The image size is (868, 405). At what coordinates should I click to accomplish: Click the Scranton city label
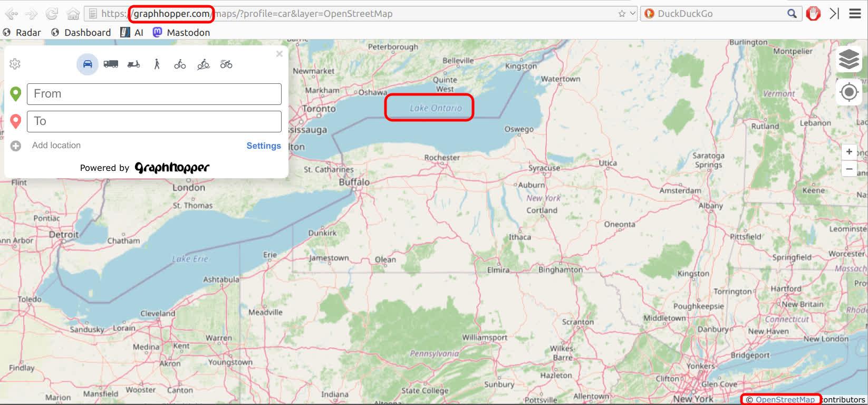pos(578,322)
